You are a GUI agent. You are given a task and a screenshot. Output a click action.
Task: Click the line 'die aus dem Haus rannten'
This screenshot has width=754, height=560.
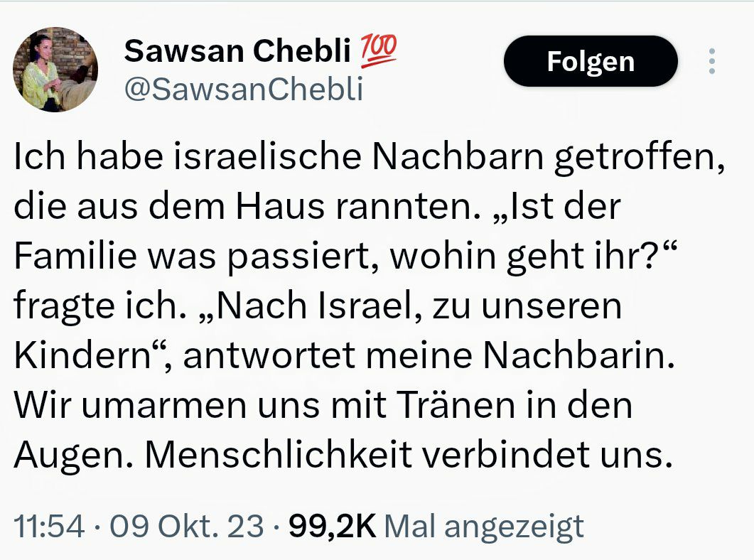tap(318, 208)
